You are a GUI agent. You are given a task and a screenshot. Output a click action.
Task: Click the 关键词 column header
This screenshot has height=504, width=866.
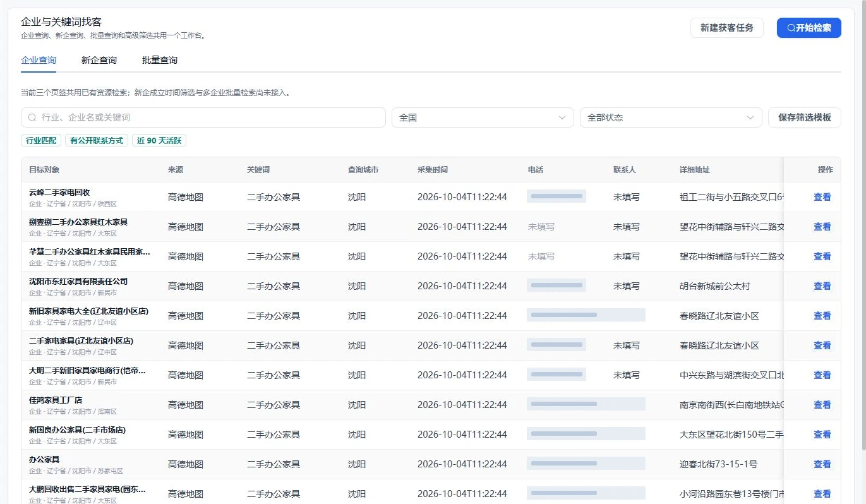(x=258, y=170)
